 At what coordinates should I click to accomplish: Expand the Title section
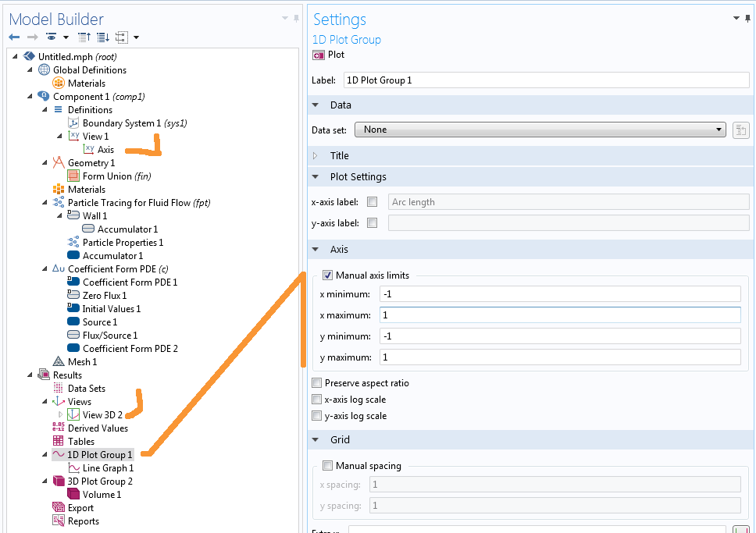point(316,156)
